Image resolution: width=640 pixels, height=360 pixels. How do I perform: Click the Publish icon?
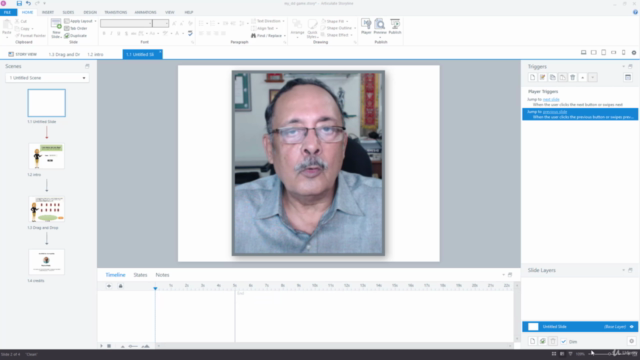[395, 27]
